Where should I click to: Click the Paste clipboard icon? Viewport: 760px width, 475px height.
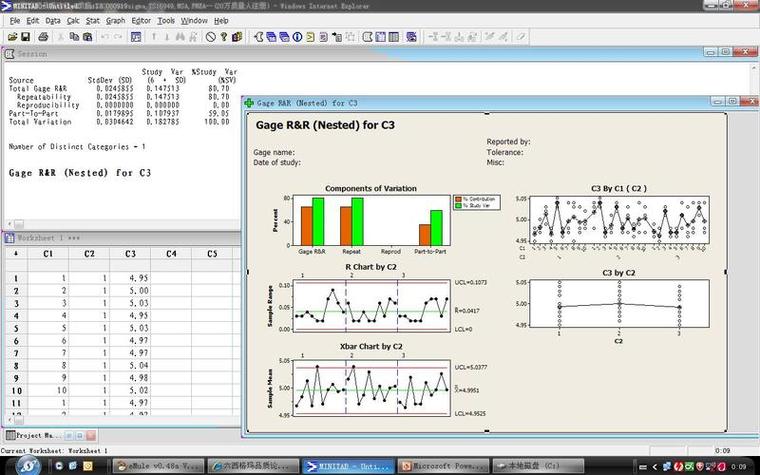(88, 37)
